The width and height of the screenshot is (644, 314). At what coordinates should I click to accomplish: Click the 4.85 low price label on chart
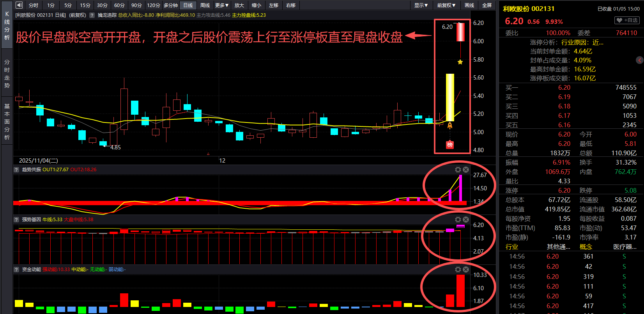[115, 147]
